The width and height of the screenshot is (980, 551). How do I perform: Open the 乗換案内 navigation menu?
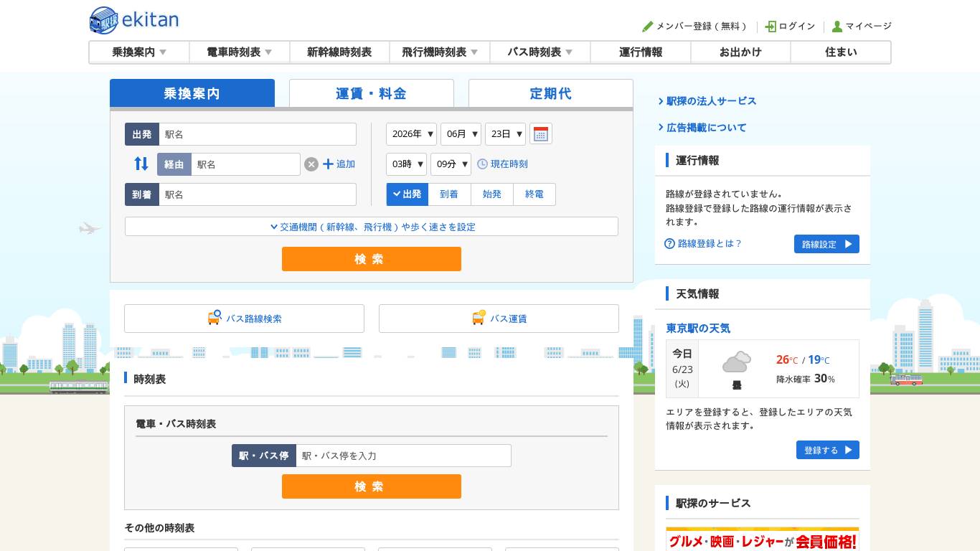coord(139,52)
